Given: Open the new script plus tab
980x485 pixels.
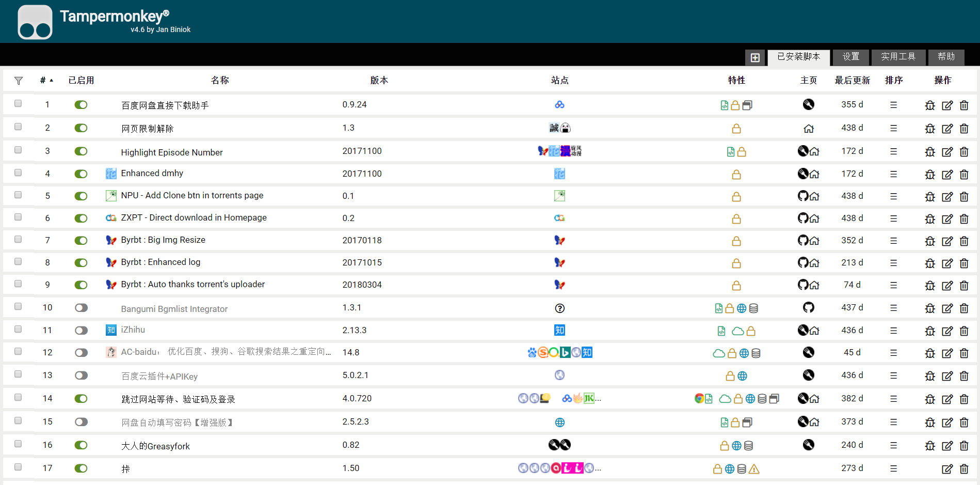Looking at the screenshot, I should (x=755, y=57).
